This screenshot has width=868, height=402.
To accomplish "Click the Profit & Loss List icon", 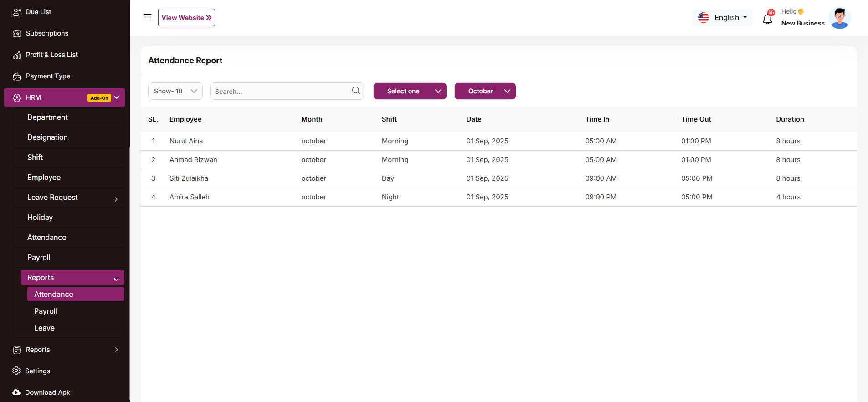I will tap(17, 55).
